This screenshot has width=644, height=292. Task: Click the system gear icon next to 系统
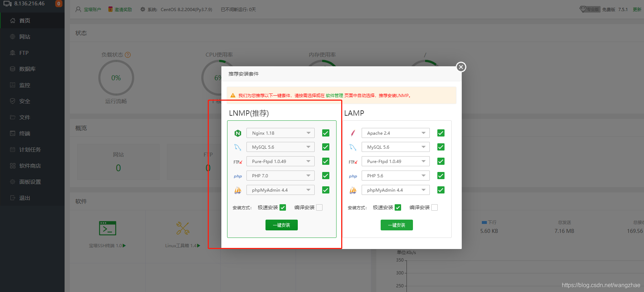143,9
